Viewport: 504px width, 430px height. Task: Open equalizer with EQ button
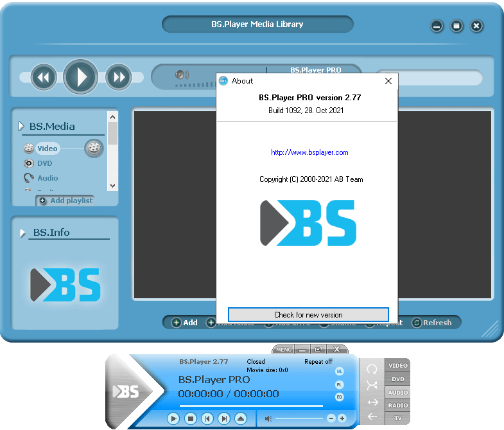coord(340,397)
